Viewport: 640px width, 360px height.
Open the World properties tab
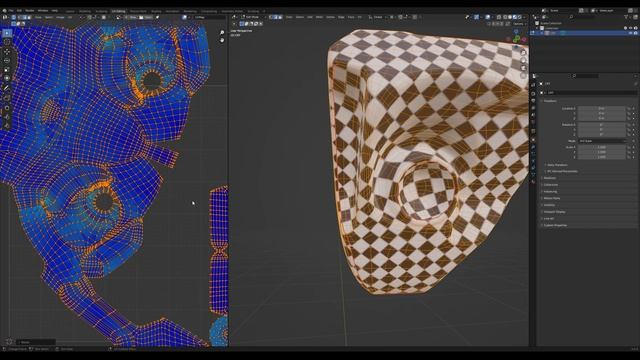533,123
